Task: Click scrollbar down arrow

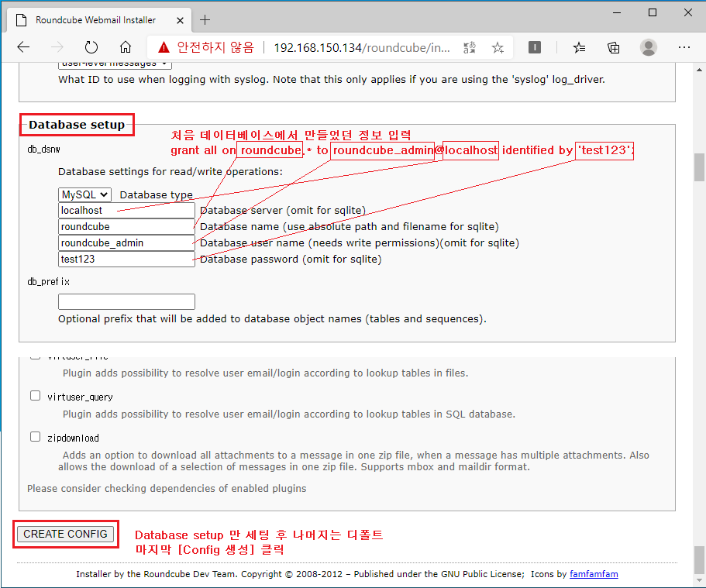Action: pos(699,580)
